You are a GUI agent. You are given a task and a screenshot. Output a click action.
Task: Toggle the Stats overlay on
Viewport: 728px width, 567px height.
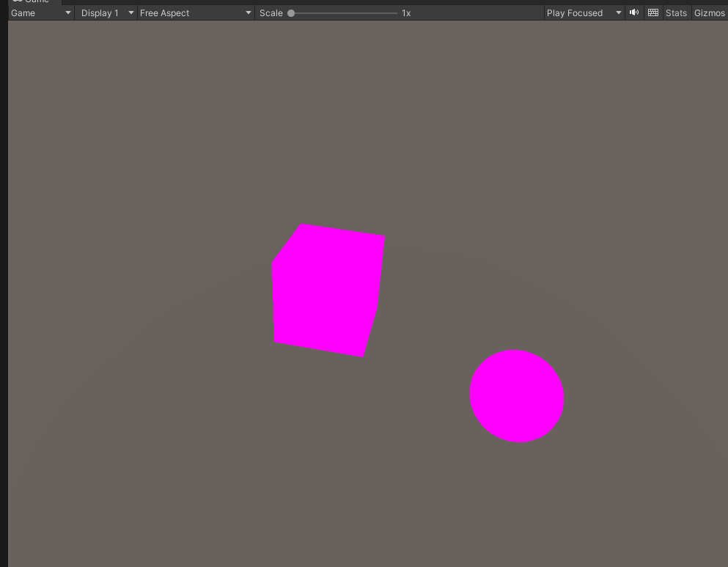point(675,12)
